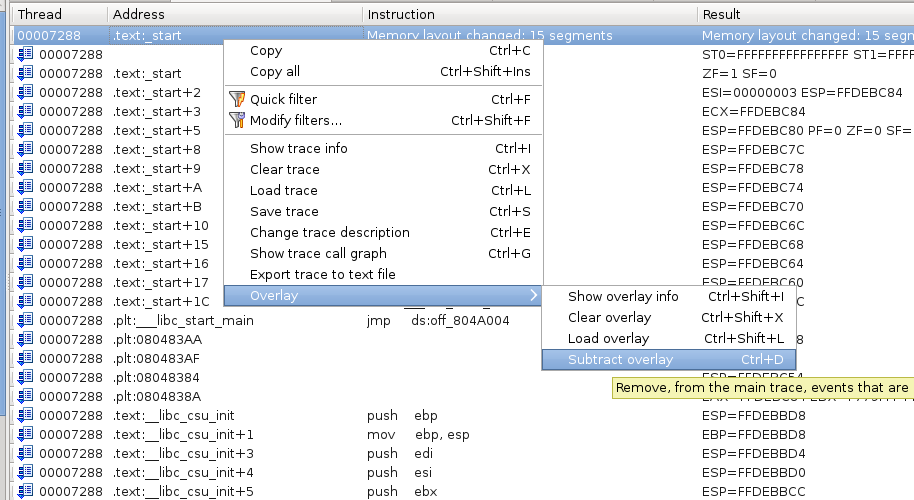Click the Quick filter funnel icon
The image size is (914, 500).
tap(237, 99)
